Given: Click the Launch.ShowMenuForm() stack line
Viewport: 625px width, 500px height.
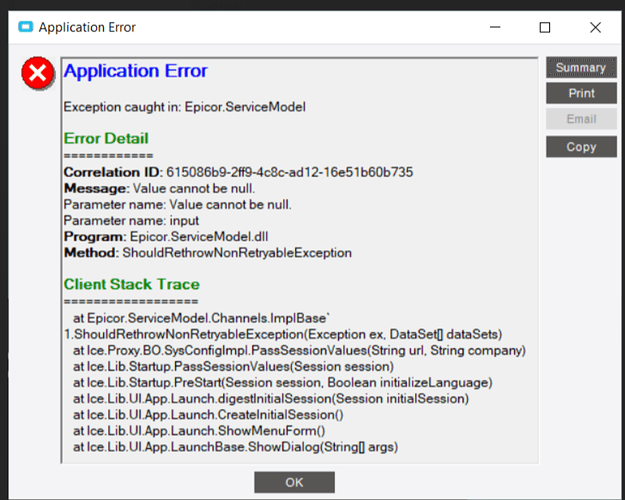Looking at the screenshot, I should 199,431.
